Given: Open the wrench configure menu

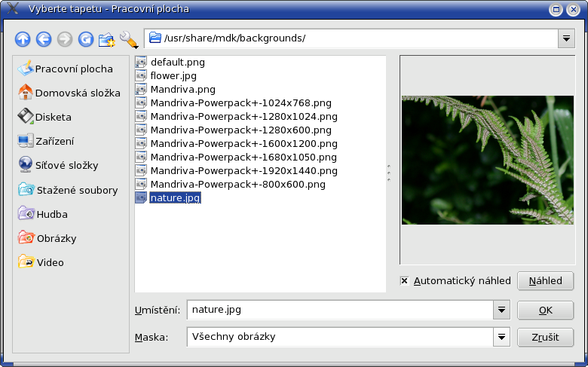Looking at the screenshot, I should coord(129,39).
